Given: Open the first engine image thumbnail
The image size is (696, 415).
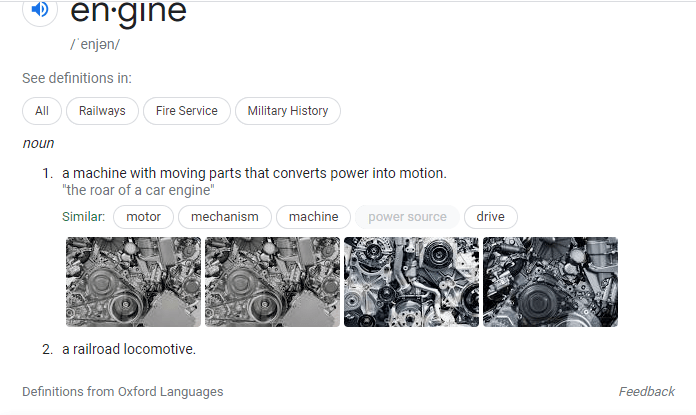Looking at the screenshot, I should click(133, 282).
